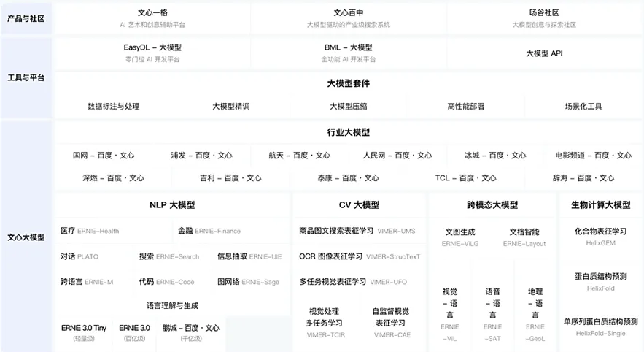The image size is (644, 352).
Task: Select OCR 图像表征学习 VIMER-StrucTexT
Action: point(360,256)
